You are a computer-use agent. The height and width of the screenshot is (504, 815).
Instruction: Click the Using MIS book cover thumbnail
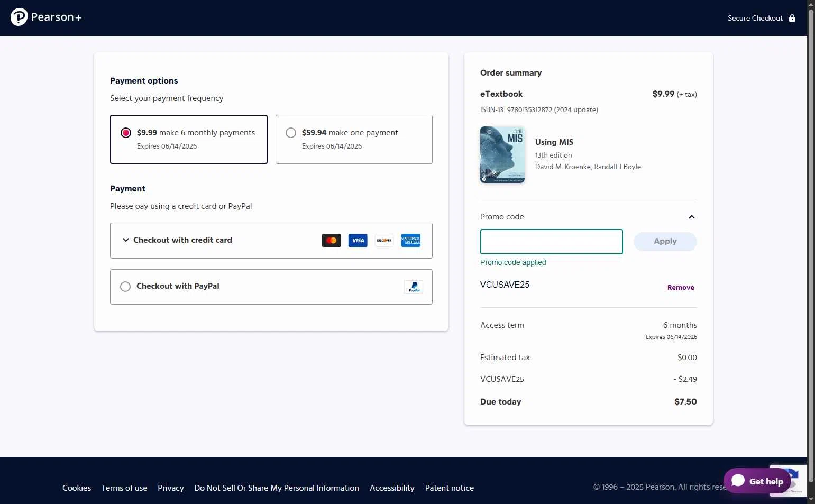point(502,154)
